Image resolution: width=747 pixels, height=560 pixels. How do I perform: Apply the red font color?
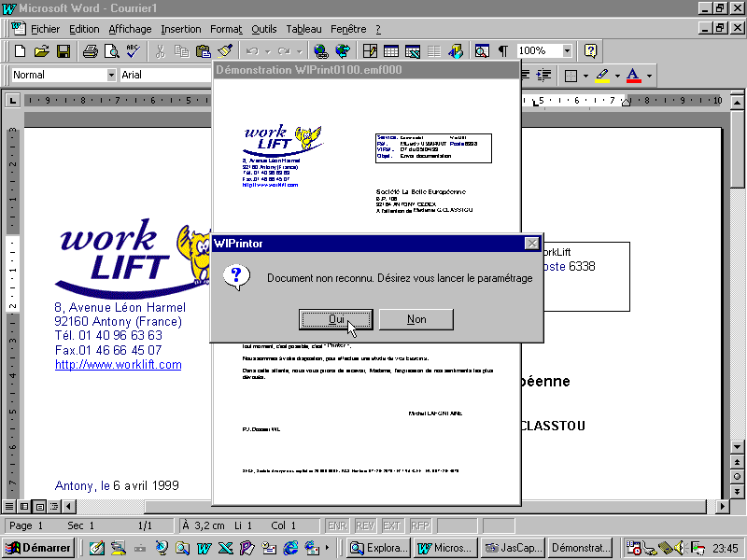coord(633,76)
